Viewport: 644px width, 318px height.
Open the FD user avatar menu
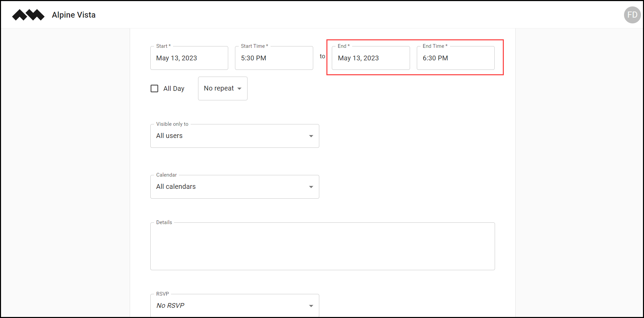pos(632,15)
